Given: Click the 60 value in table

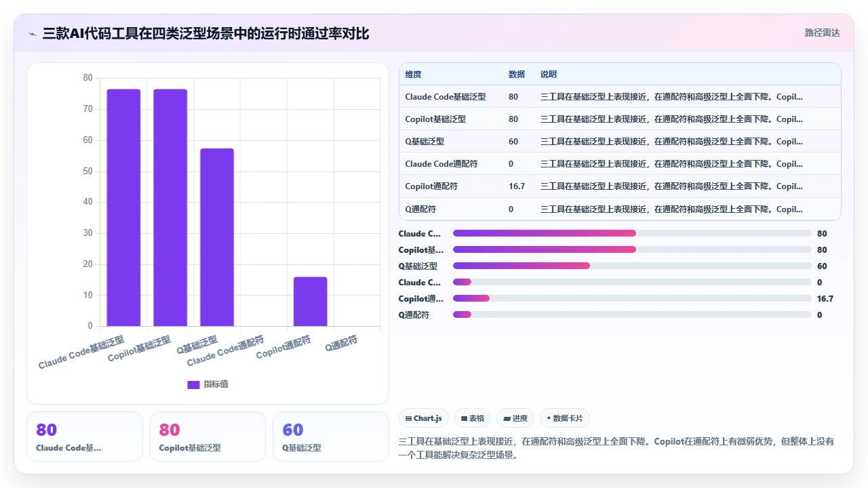Looking at the screenshot, I should click(x=513, y=142).
